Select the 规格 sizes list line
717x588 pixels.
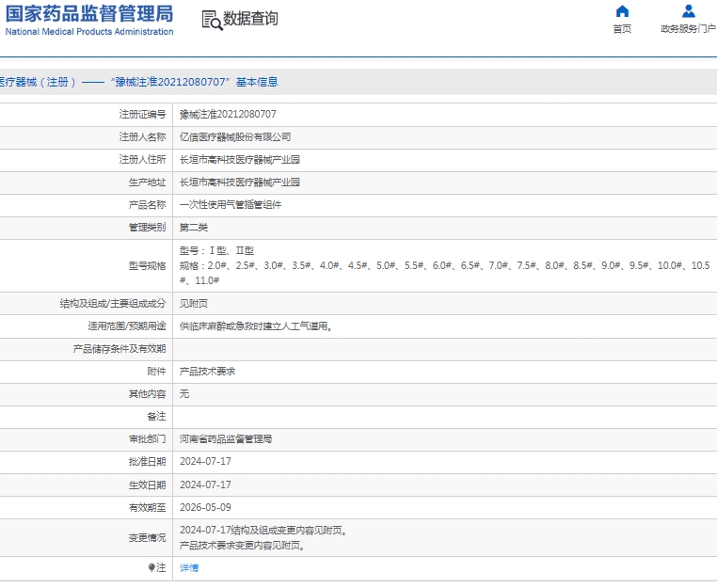(444, 273)
